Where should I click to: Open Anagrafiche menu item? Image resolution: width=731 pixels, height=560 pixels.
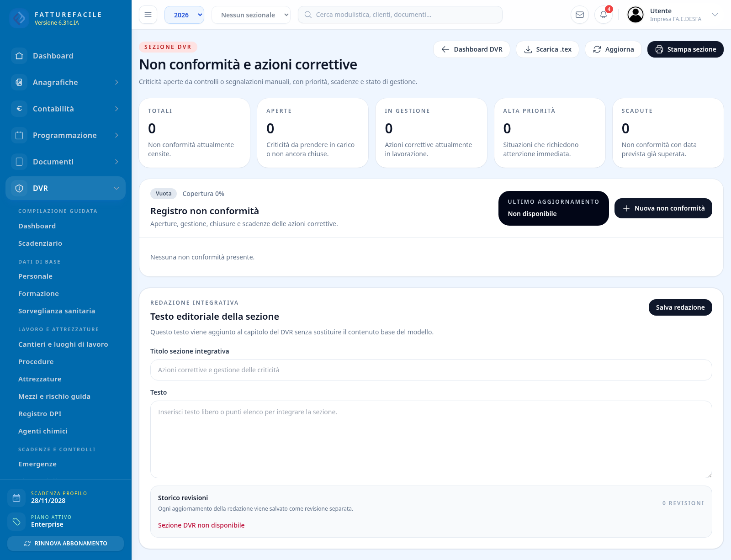click(x=65, y=82)
